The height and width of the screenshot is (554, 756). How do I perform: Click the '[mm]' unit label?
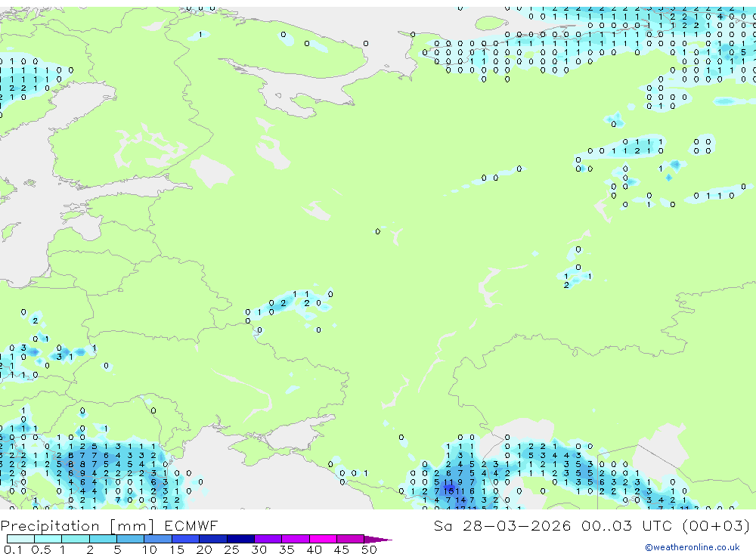pos(132,526)
